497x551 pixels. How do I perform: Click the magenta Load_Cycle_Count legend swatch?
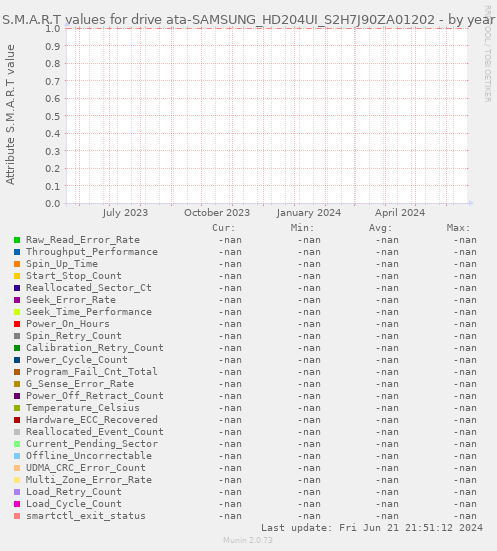pos(17,504)
